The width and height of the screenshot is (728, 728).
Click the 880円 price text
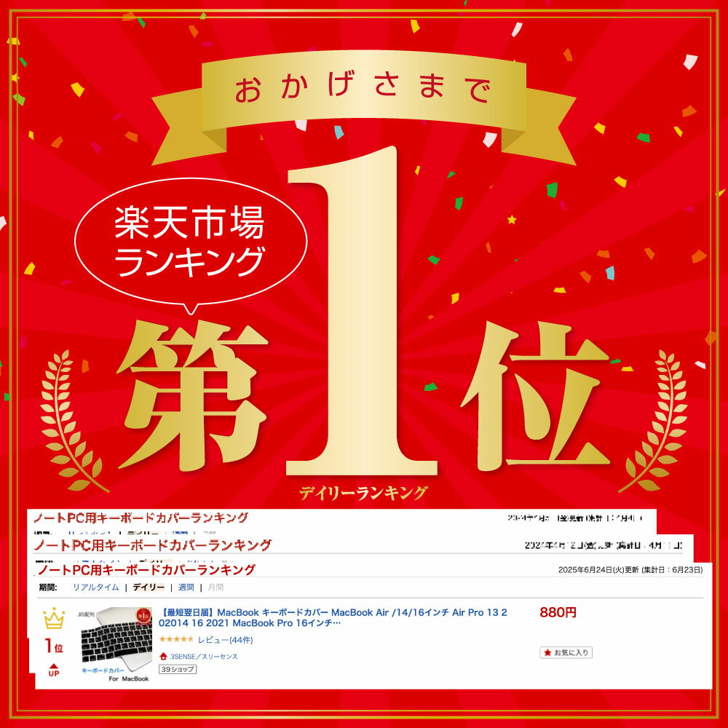[x=558, y=612]
